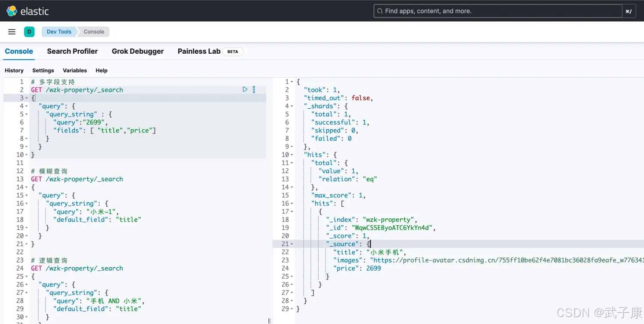
Task: Switch to the Search Profiler tab
Action: [x=72, y=51]
